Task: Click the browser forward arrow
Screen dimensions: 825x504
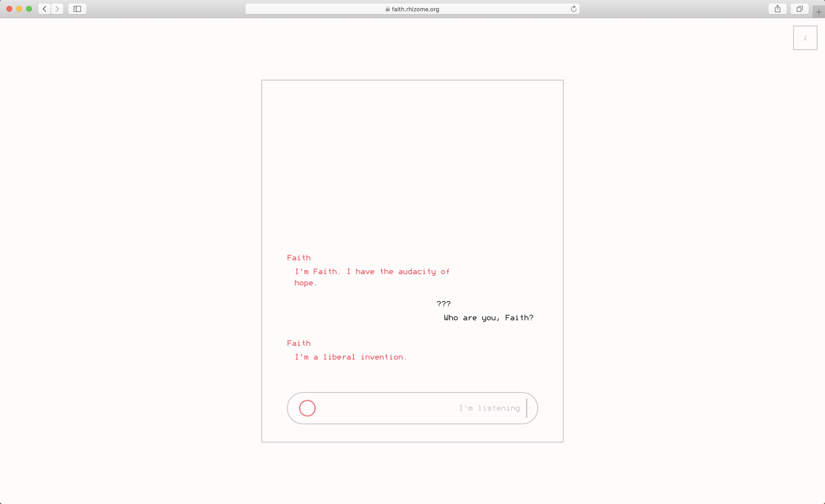Action: coord(57,9)
